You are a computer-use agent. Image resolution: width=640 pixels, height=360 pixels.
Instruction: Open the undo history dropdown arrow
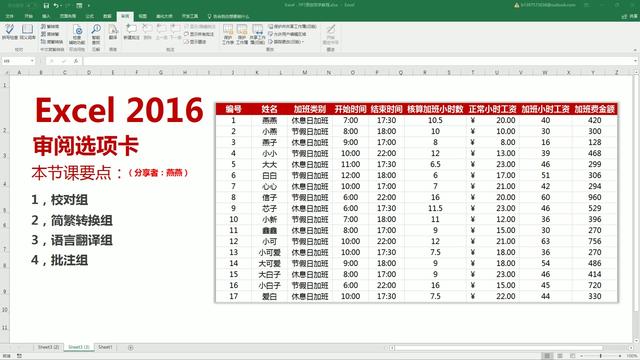pos(61,5)
